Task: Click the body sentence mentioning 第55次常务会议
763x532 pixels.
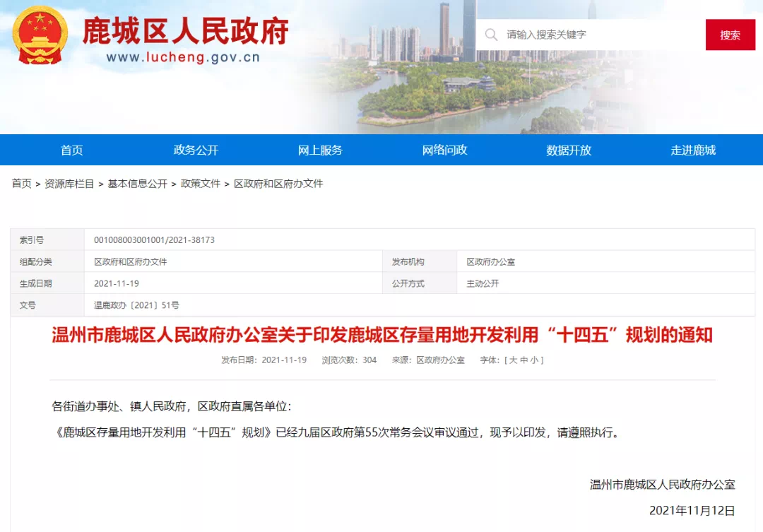Action: tap(338, 432)
